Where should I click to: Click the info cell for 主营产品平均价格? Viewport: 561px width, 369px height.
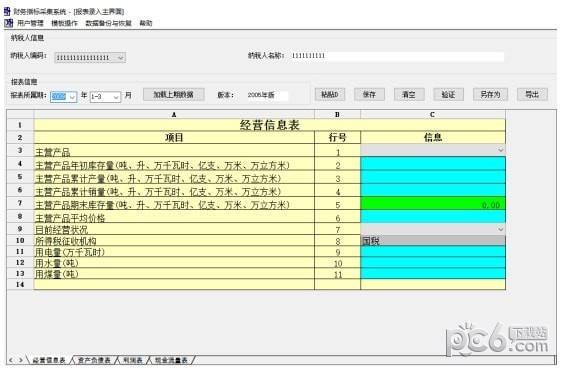[433, 217]
